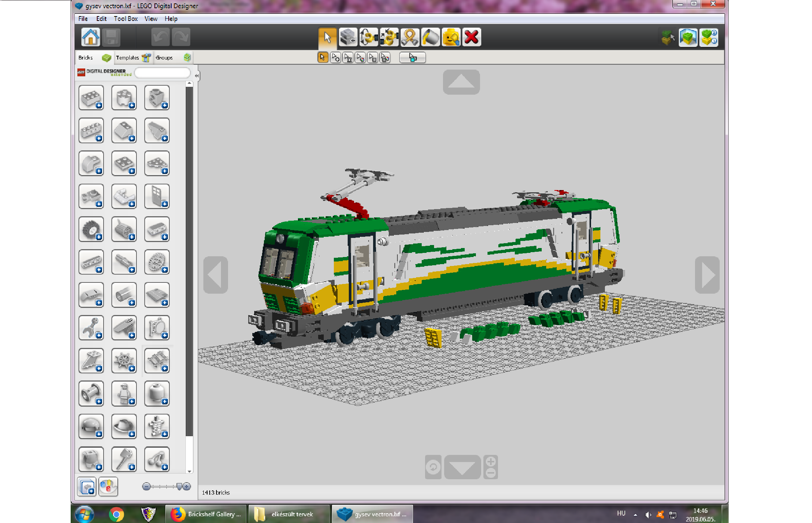The image size is (812, 523).
Task: Select the Paint bucket tool
Action: click(x=430, y=37)
